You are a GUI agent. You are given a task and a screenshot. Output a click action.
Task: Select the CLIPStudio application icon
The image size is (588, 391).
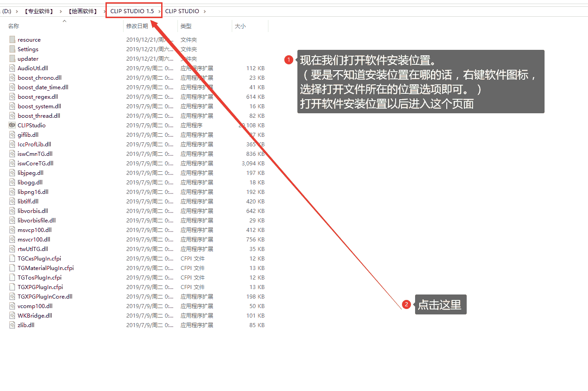coord(12,125)
